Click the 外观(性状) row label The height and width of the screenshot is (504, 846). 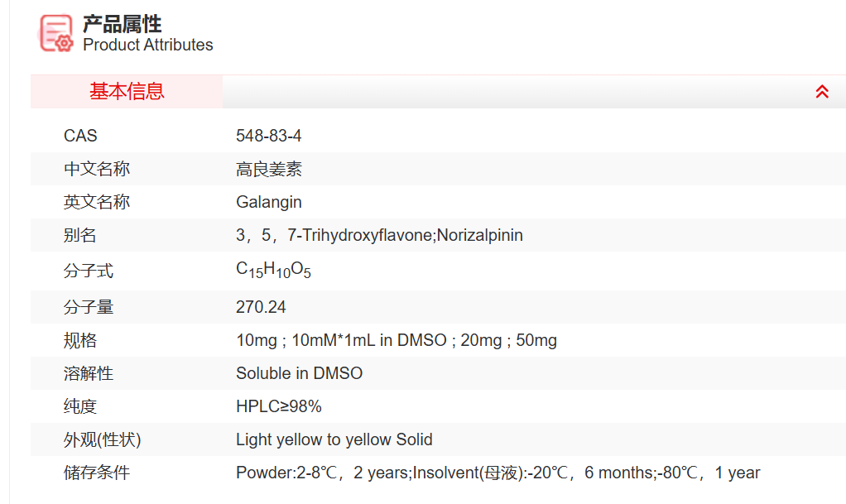click(97, 439)
